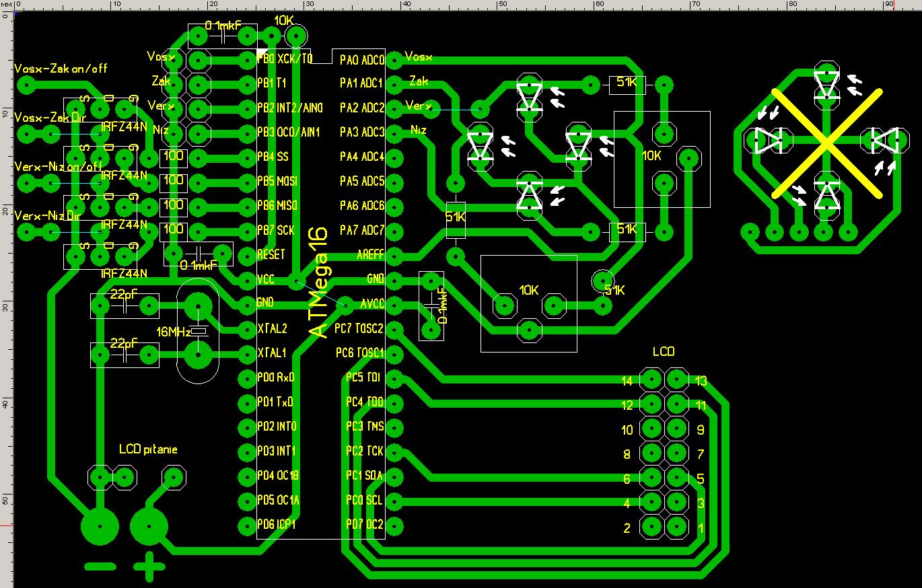Select the "PC2 TCK" pin label
The image size is (922, 588).
365,451
